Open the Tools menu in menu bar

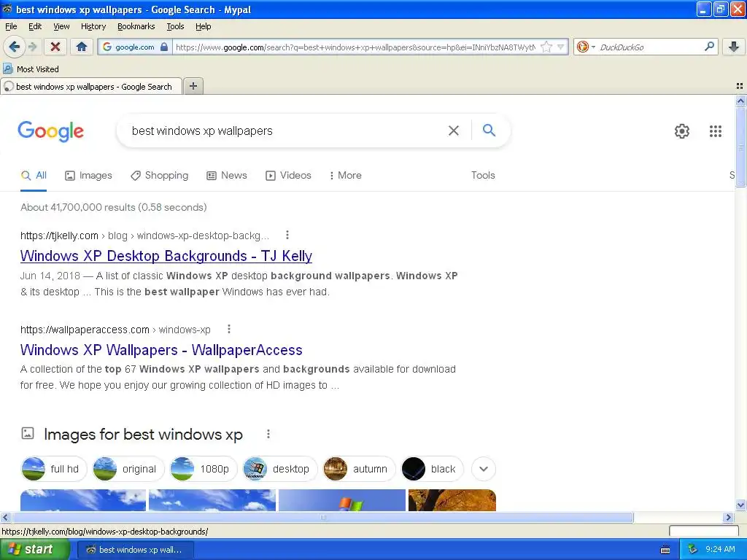tap(175, 26)
